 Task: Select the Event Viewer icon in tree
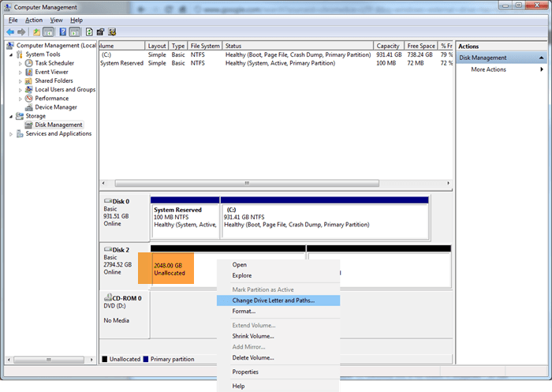click(29, 72)
